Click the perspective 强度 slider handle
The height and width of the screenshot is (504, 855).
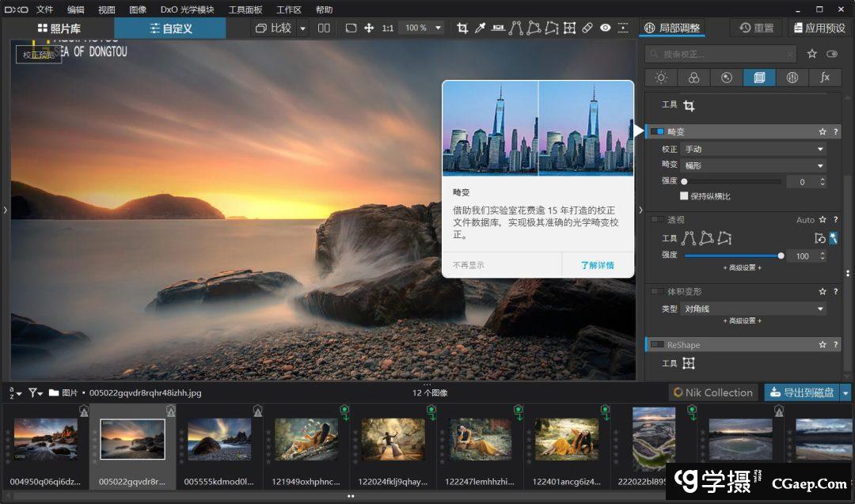781,256
